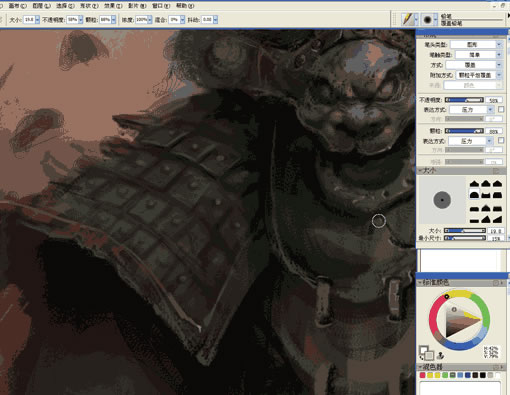This screenshot has height=395, width=510.
Task: Open the 帮助 (Help) menu
Action: 185,6
